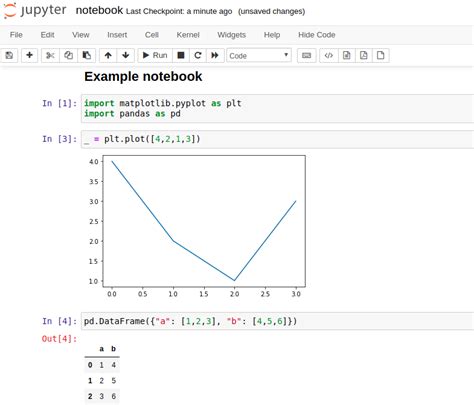The image size is (474, 405).
Task: Open the File menu
Action: pos(16,35)
